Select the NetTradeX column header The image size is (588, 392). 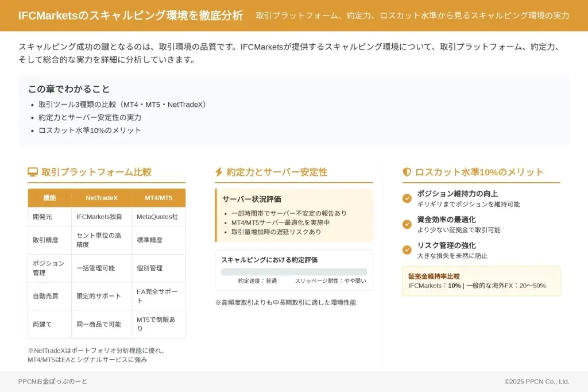coord(102,198)
